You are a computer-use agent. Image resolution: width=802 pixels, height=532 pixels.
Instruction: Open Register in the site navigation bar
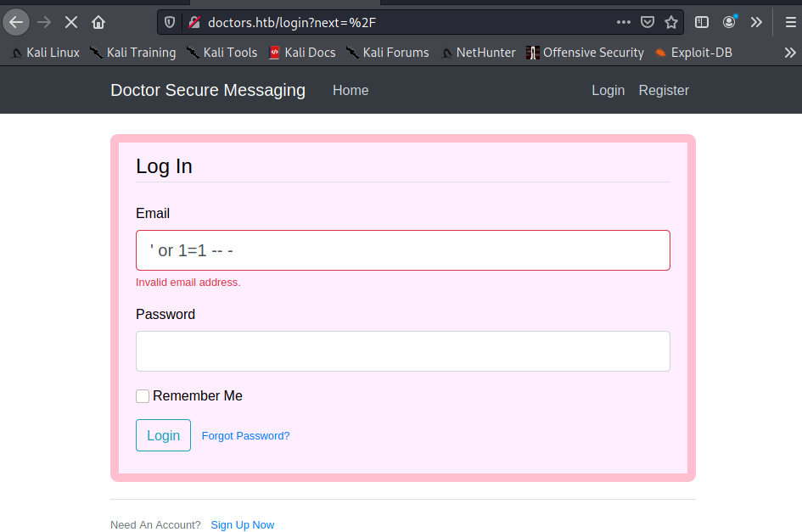pyautogui.click(x=664, y=91)
